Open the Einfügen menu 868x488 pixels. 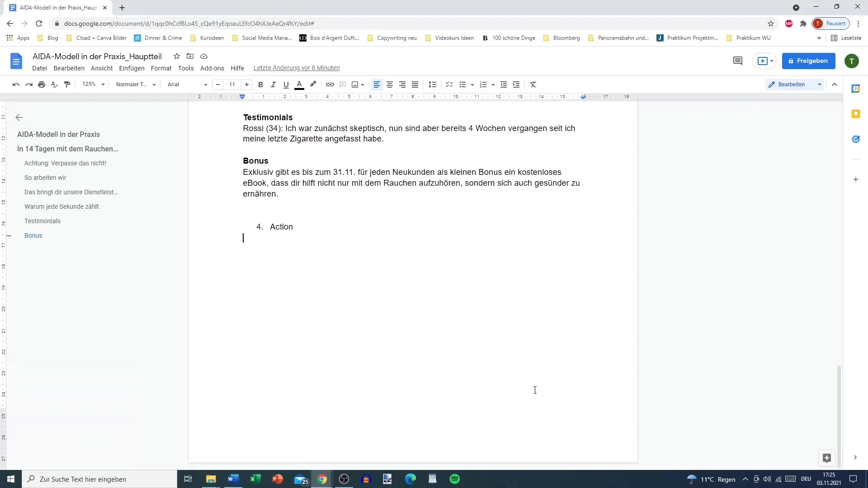132,67
